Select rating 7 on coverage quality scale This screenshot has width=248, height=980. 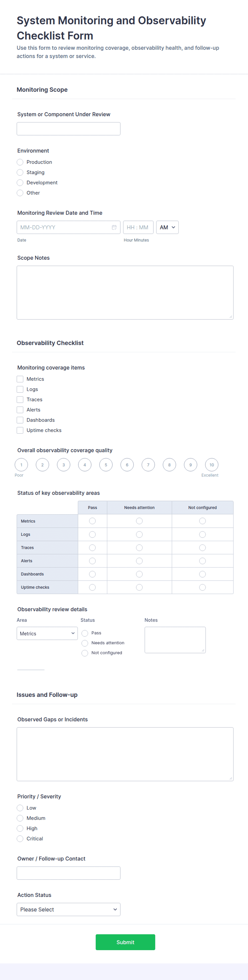click(148, 465)
